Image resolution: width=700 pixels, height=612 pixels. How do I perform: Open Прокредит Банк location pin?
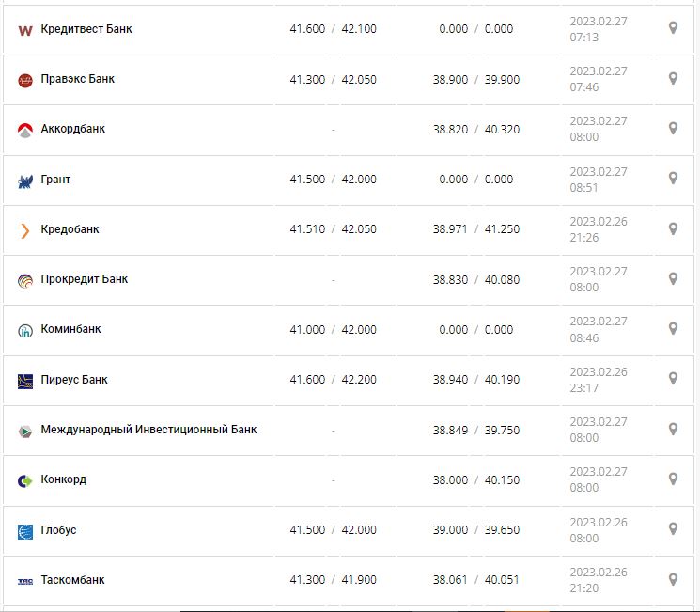(x=673, y=278)
